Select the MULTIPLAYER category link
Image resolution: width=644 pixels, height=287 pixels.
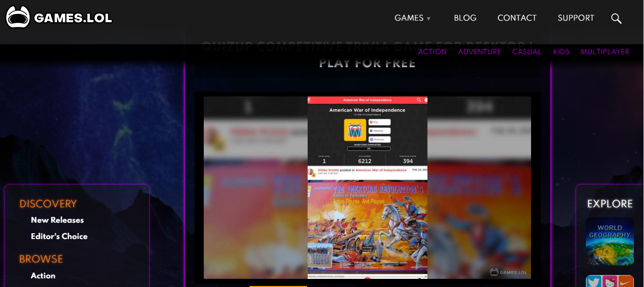605,52
